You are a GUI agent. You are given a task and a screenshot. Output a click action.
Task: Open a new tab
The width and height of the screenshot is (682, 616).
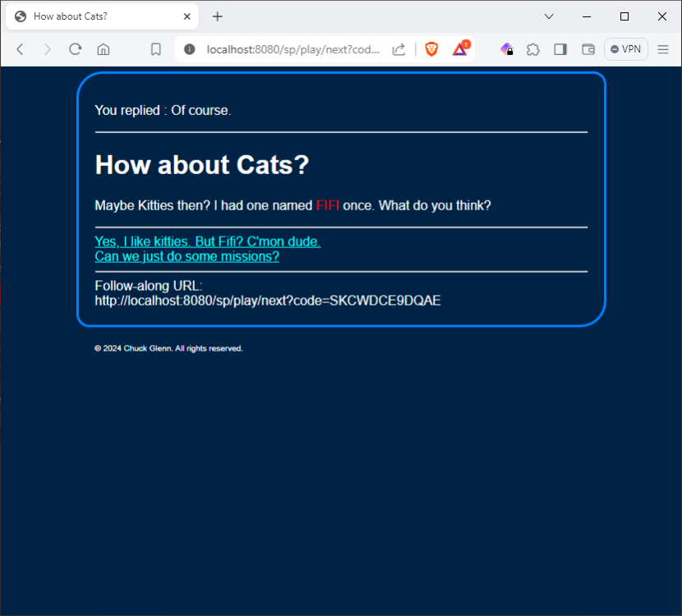(x=217, y=16)
